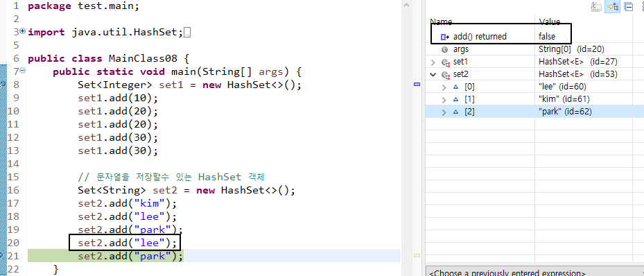Click the triangle icon of element [1]
Image resolution: width=644 pixels, height=276 pixels.
[456, 99]
